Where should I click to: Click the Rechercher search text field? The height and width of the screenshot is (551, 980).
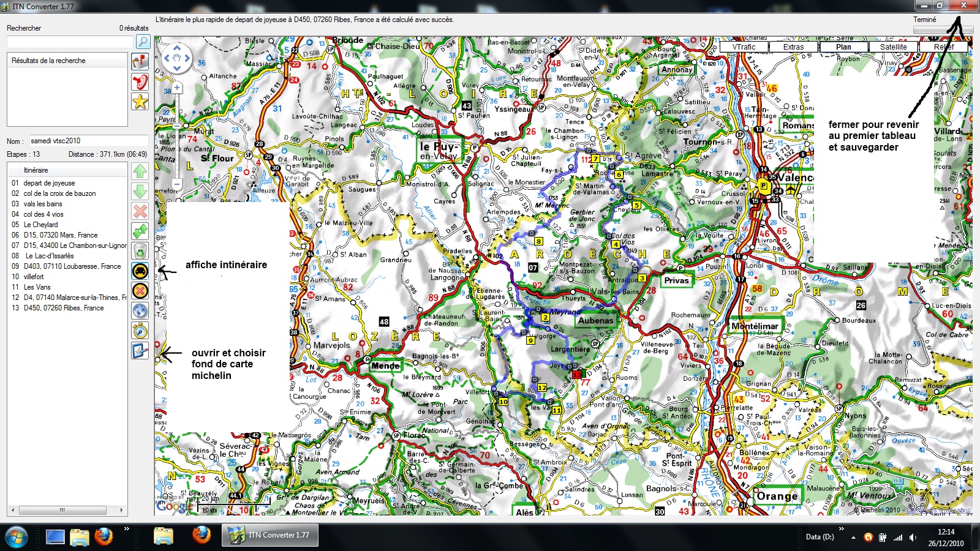[x=70, y=42]
